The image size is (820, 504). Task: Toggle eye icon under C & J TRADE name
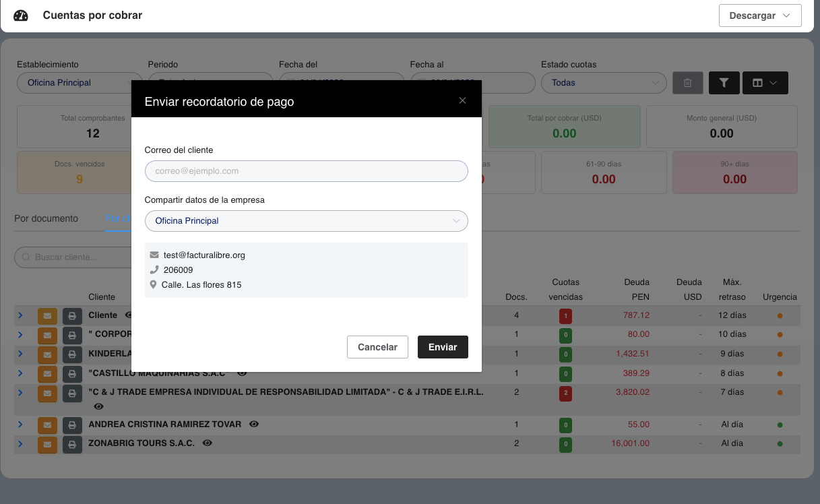pos(99,407)
